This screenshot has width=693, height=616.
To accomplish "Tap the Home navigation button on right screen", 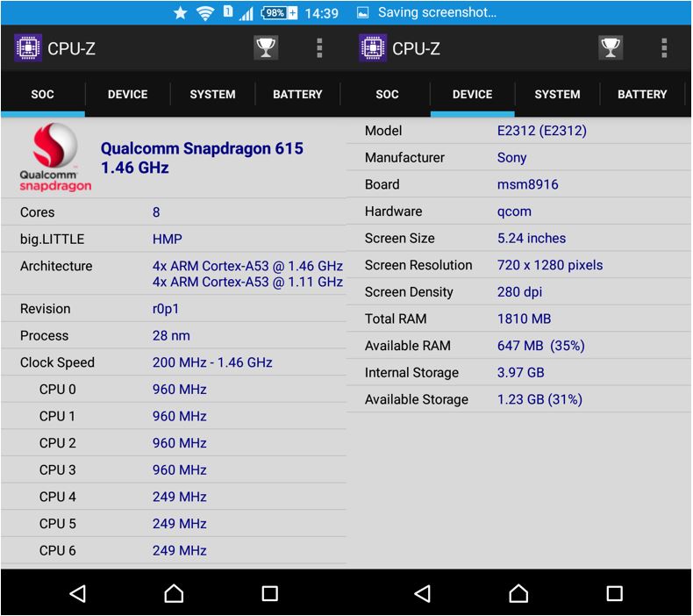I will tap(518, 593).
